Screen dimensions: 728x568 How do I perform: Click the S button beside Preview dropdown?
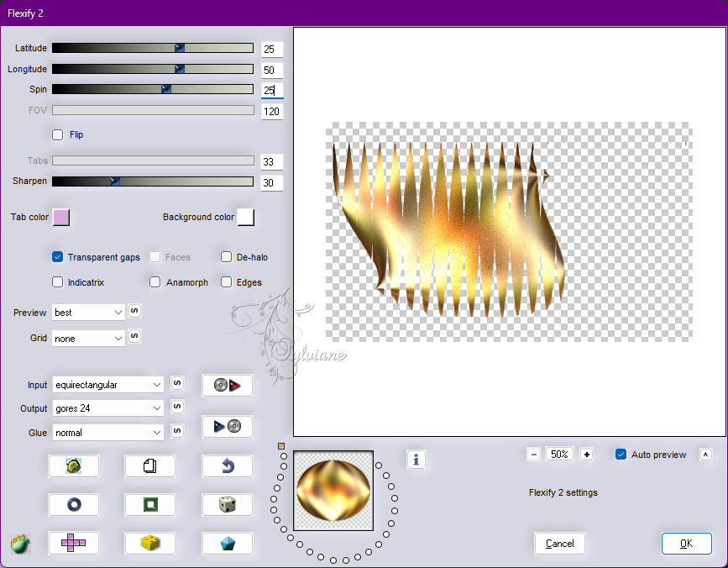click(134, 311)
